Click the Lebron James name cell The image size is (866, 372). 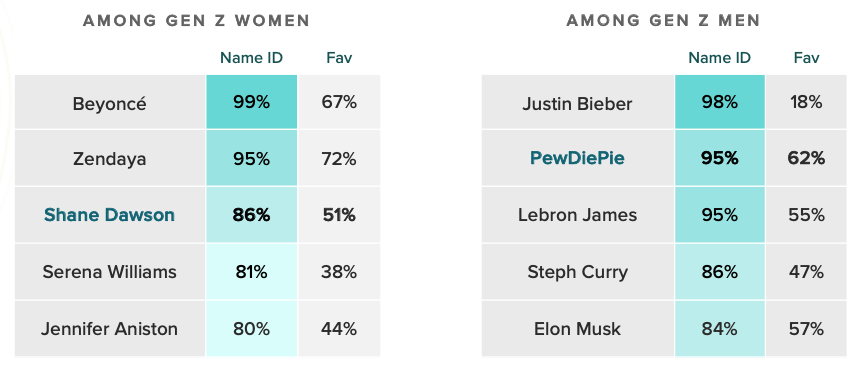coord(577,215)
